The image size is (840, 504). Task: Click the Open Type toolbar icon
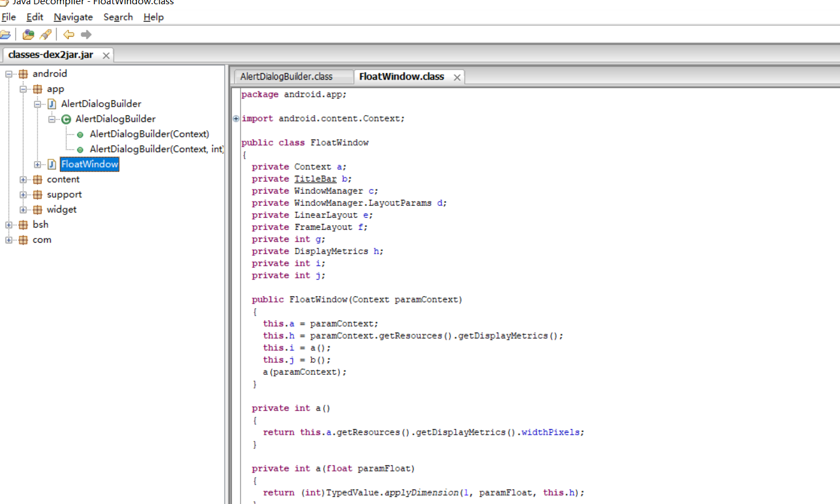click(28, 34)
